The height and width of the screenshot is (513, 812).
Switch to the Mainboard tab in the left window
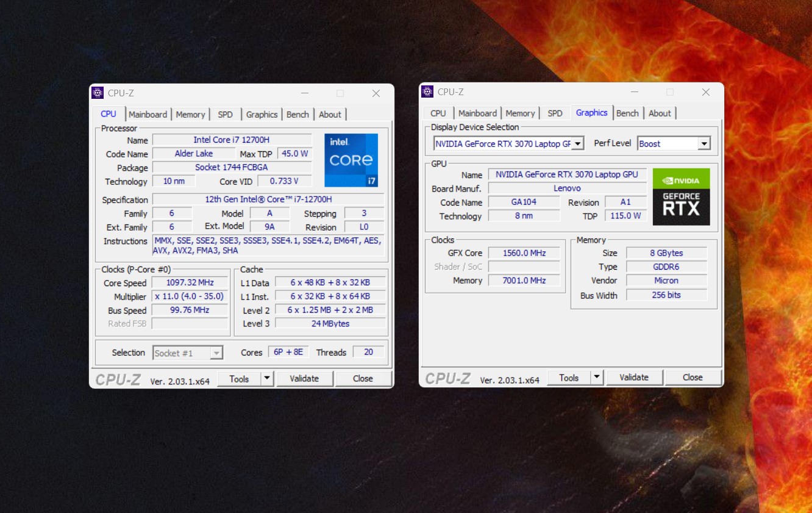point(148,115)
